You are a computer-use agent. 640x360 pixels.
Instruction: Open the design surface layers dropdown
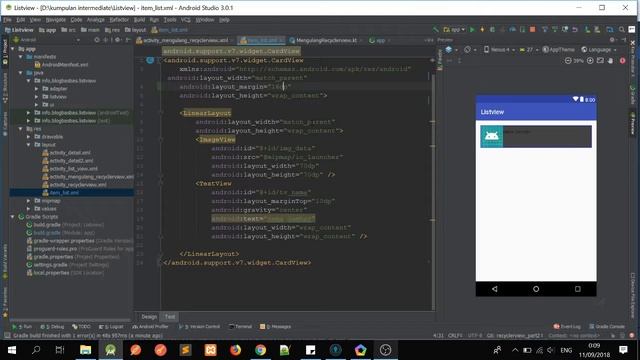(451, 49)
